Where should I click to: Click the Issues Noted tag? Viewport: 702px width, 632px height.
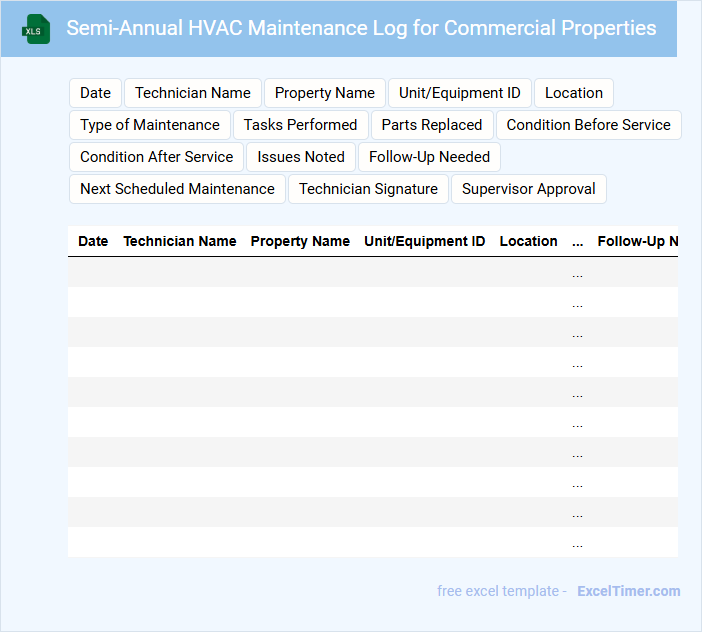point(300,157)
